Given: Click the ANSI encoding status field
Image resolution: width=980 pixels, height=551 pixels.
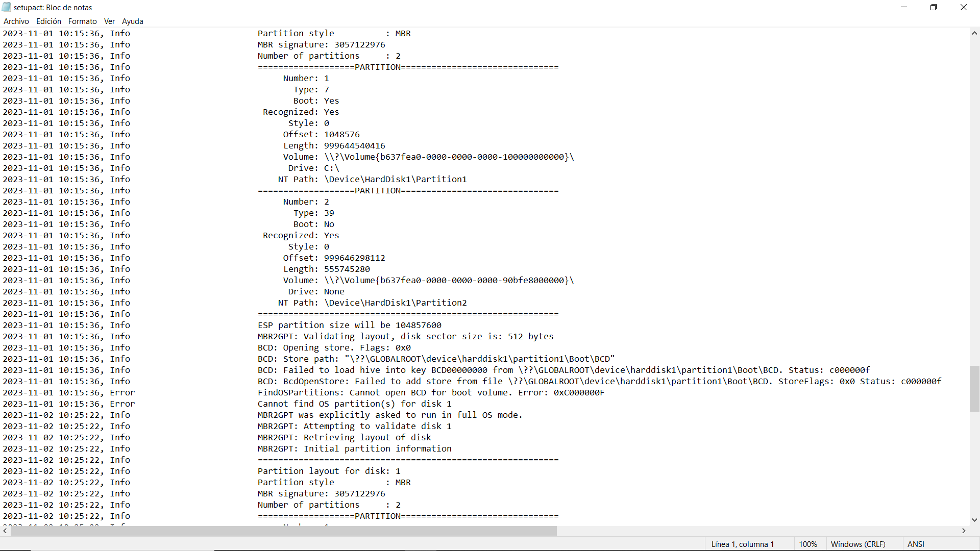Looking at the screenshot, I should (916, 544).
